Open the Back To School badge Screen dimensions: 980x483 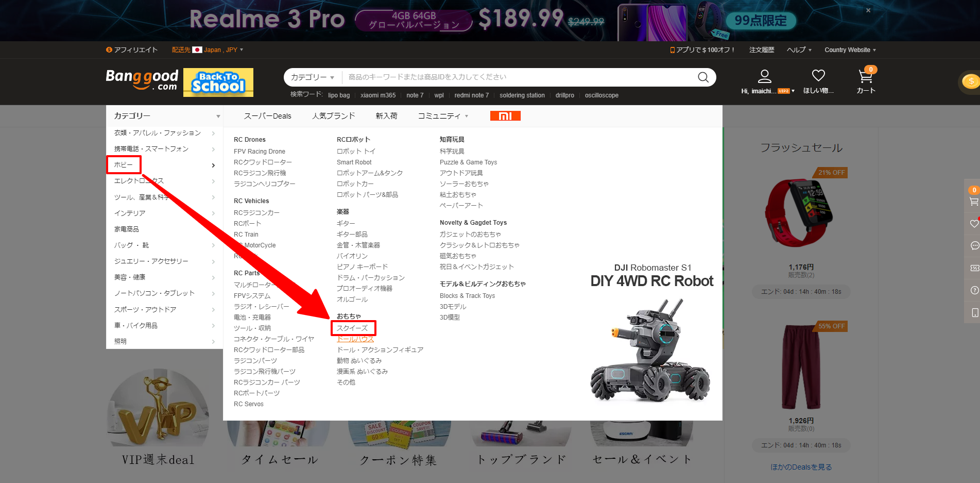tap(218, 82)
